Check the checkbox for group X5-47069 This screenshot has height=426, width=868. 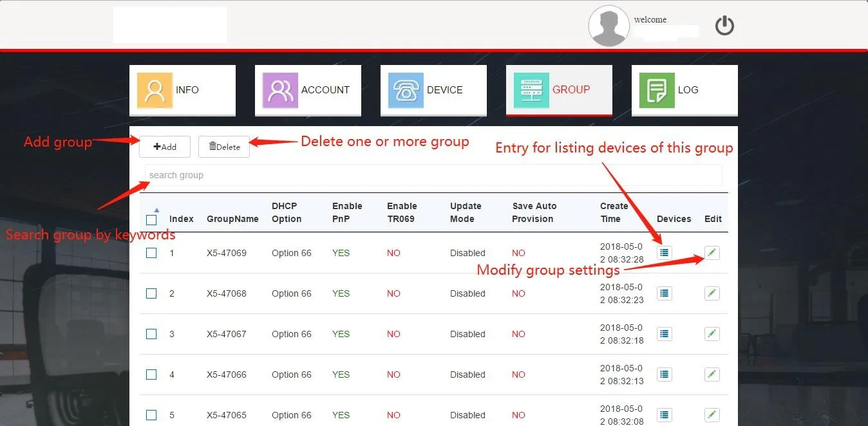click(151, 253)
